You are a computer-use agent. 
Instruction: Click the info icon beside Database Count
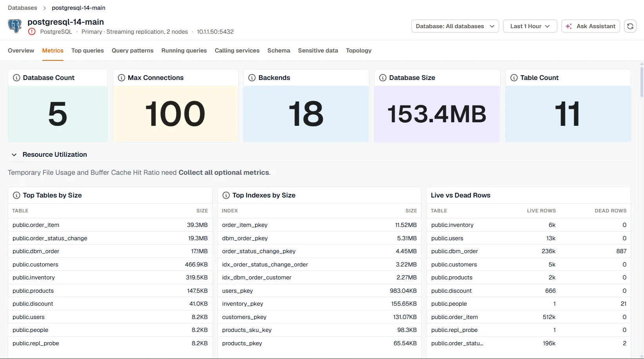[16, 78]
